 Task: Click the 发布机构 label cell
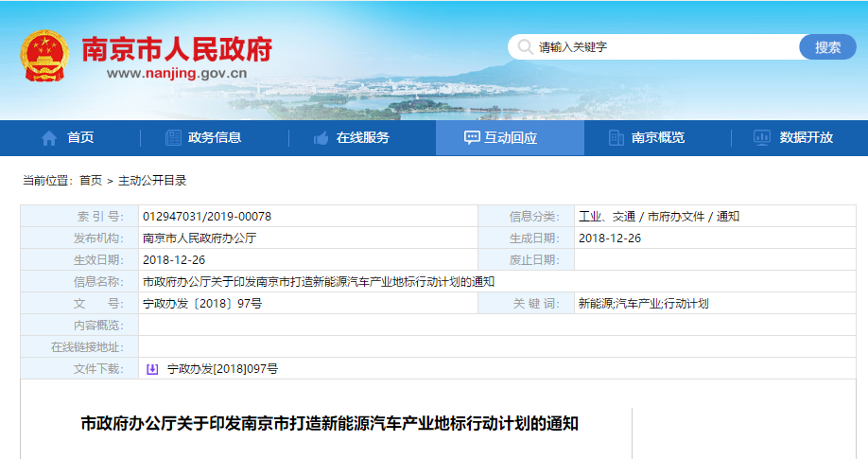(x=79, y=238)
